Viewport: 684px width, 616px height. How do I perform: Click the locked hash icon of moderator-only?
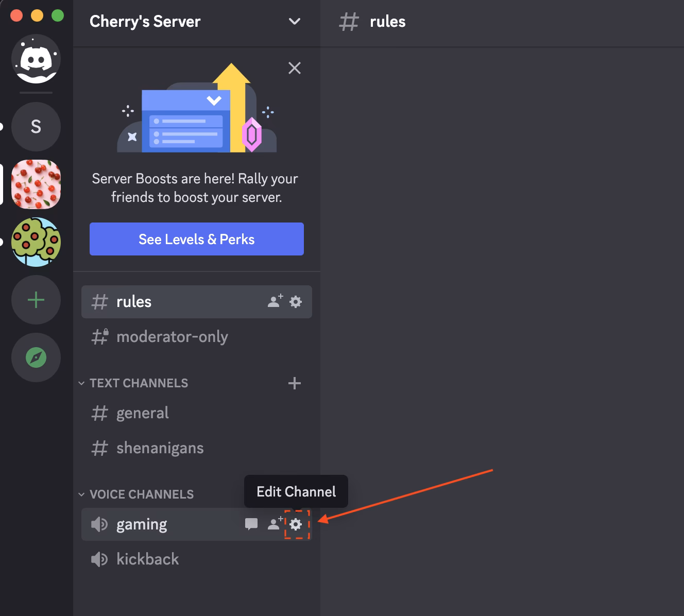pos(100,337)
